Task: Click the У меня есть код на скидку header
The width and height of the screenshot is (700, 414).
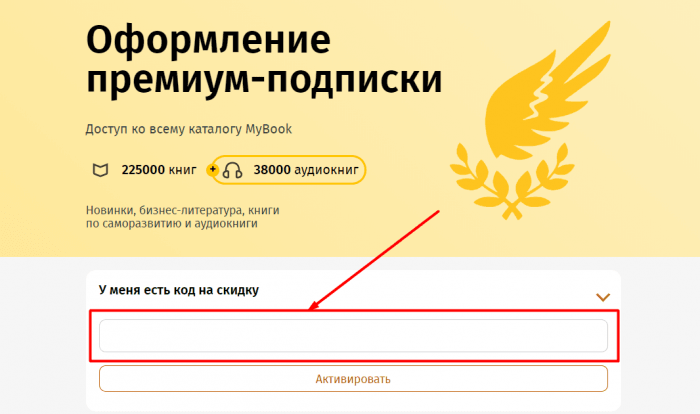Action: pos(179,290)
